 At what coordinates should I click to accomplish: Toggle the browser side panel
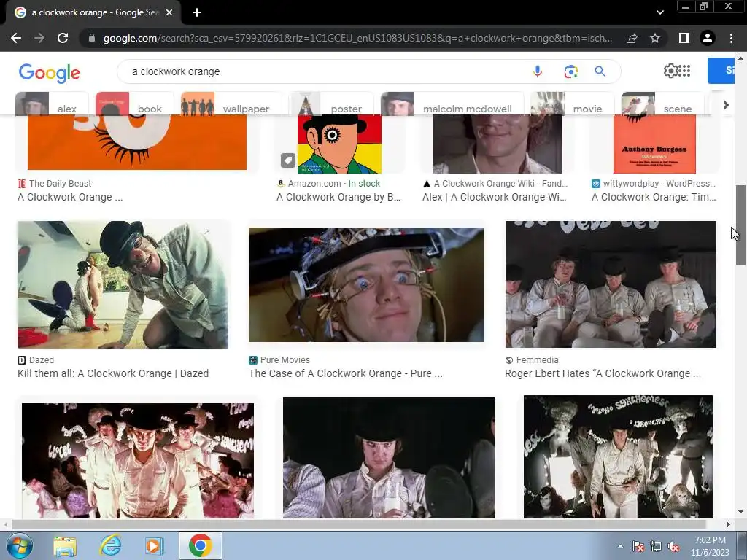click(x=684, y=38)
